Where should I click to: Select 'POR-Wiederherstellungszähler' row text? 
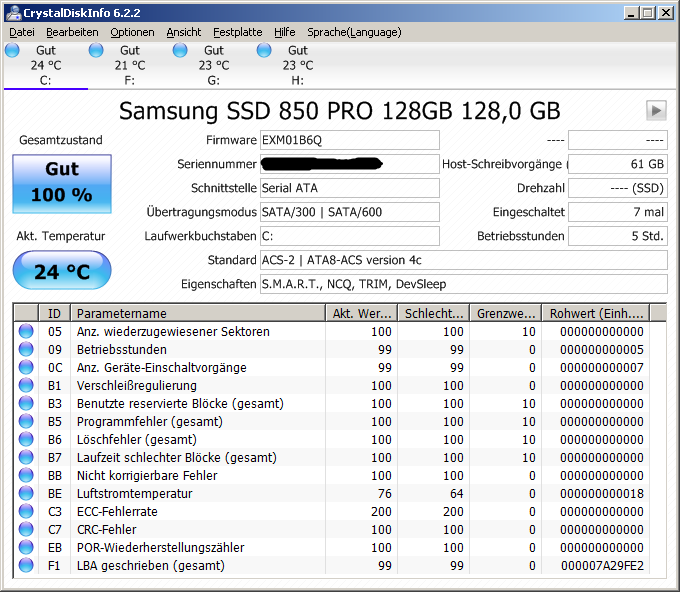coord(160,547)
